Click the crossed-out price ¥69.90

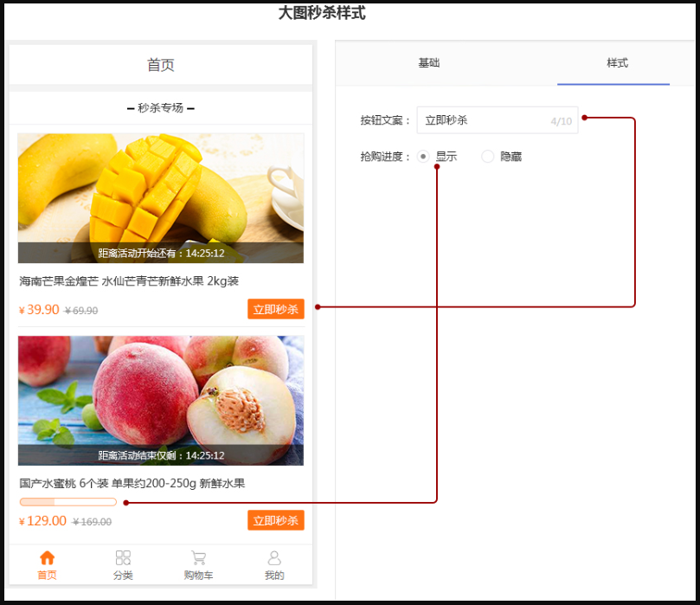pyautogui.click(x=80, y=311)
